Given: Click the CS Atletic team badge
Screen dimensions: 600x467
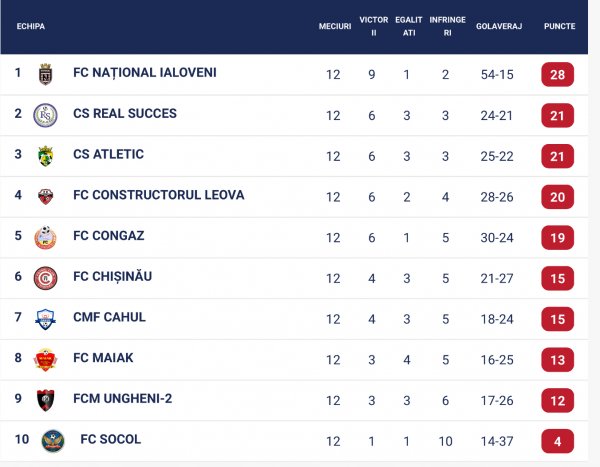Looking at the screenshot, I should tap(45, 155).
